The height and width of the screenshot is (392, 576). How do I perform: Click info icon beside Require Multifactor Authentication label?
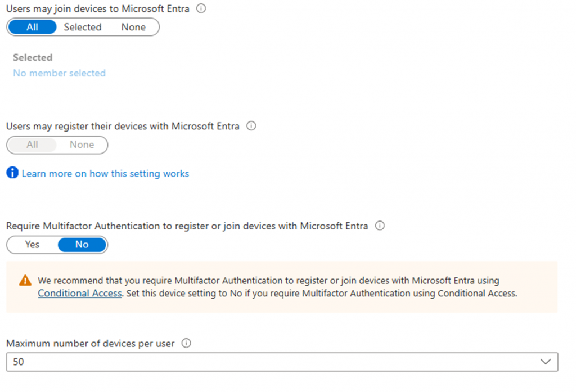pyautogui.click(x=380, y=226)
